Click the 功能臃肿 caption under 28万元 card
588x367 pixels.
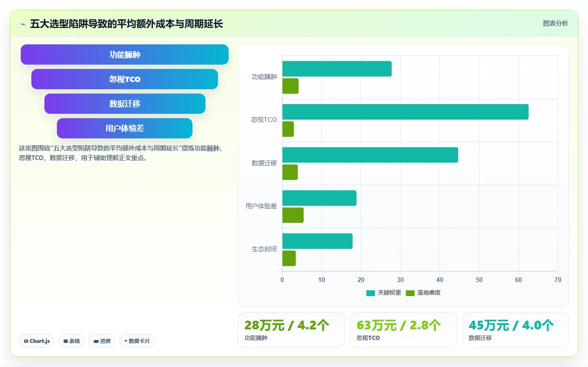point(256,338)
